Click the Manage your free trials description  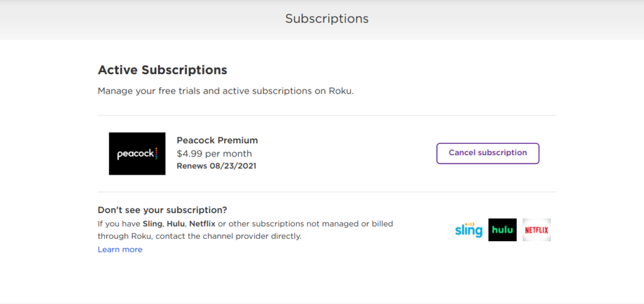coord(226,91)
